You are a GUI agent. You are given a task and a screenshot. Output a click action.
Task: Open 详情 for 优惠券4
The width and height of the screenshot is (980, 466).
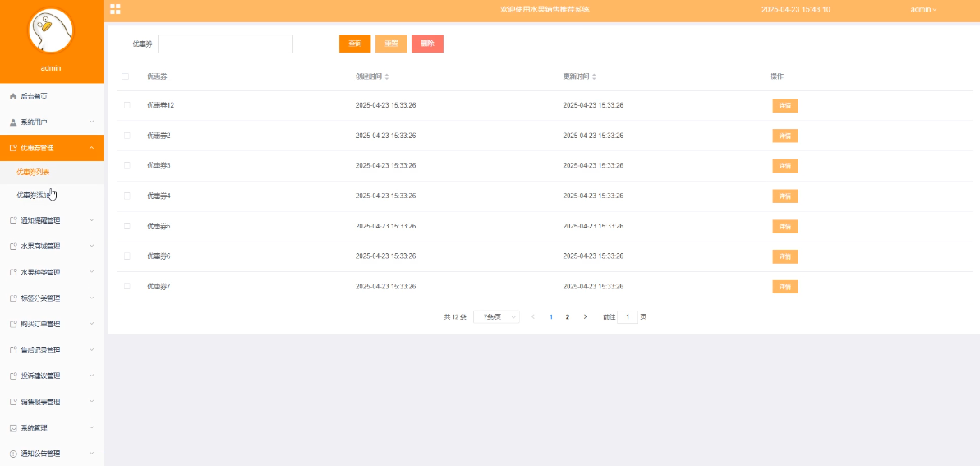tap(785, 196)
